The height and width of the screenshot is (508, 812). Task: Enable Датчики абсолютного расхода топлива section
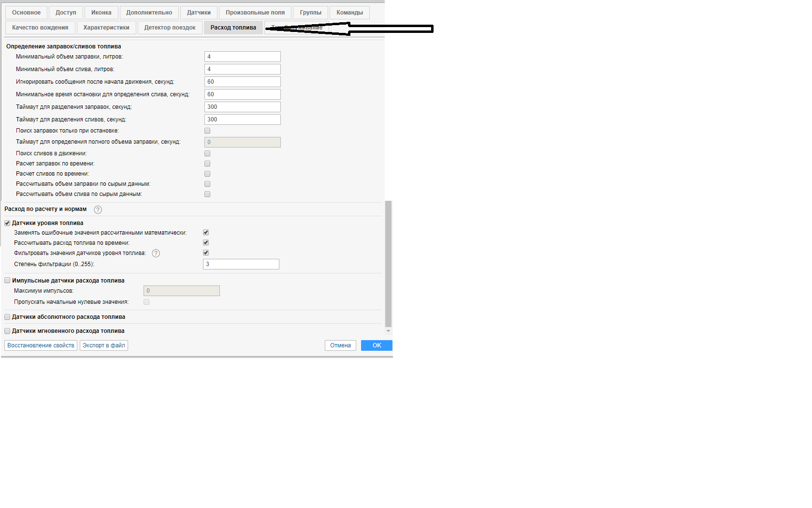point(7,317)
